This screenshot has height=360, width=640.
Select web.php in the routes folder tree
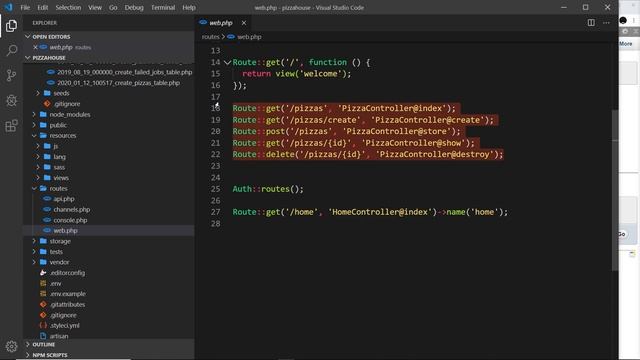(65, 231)
